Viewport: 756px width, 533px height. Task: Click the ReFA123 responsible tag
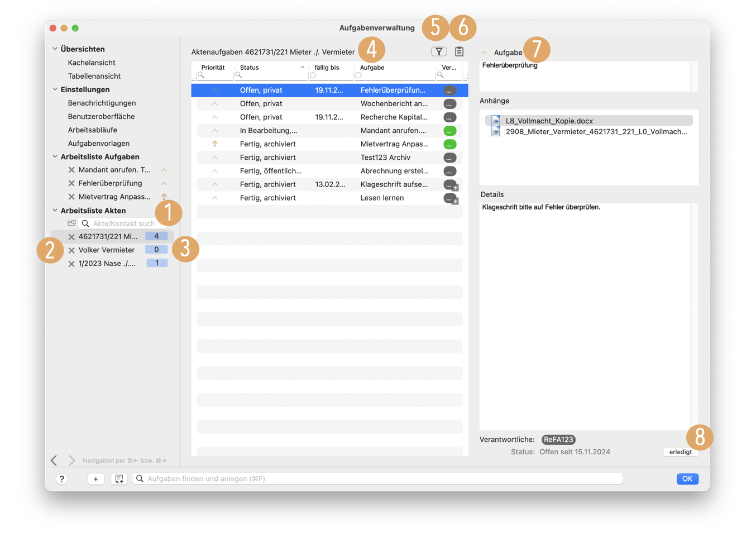coord(558,440)
